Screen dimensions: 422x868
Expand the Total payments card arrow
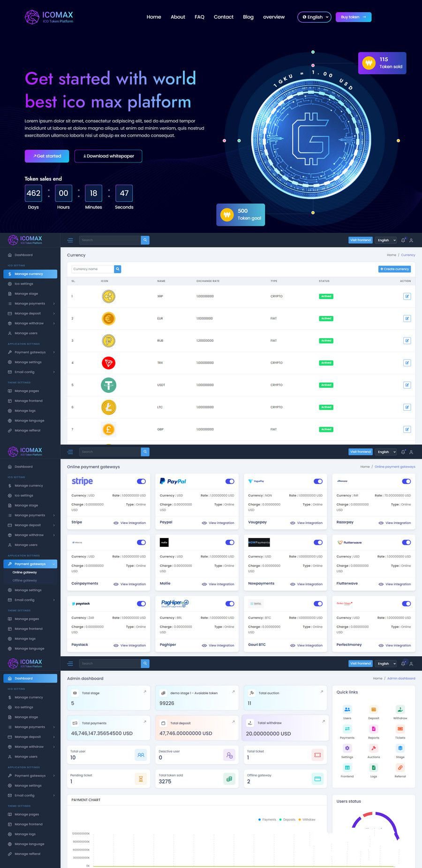[144, 722]
